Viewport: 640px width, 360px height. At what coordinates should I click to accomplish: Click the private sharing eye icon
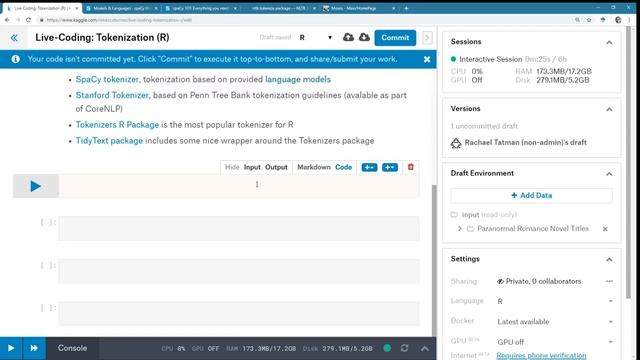(x=500, y=281)
